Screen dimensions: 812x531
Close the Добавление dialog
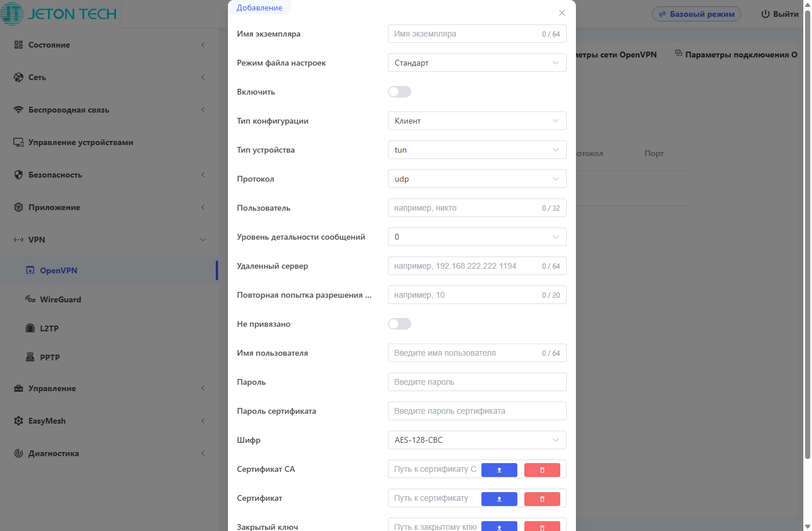pos(561,13)
